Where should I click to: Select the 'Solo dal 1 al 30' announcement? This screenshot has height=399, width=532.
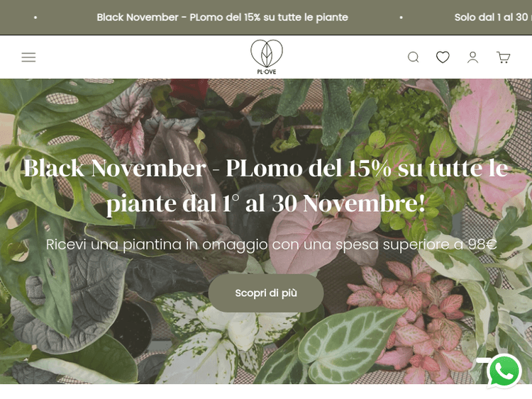coord(493,17)
